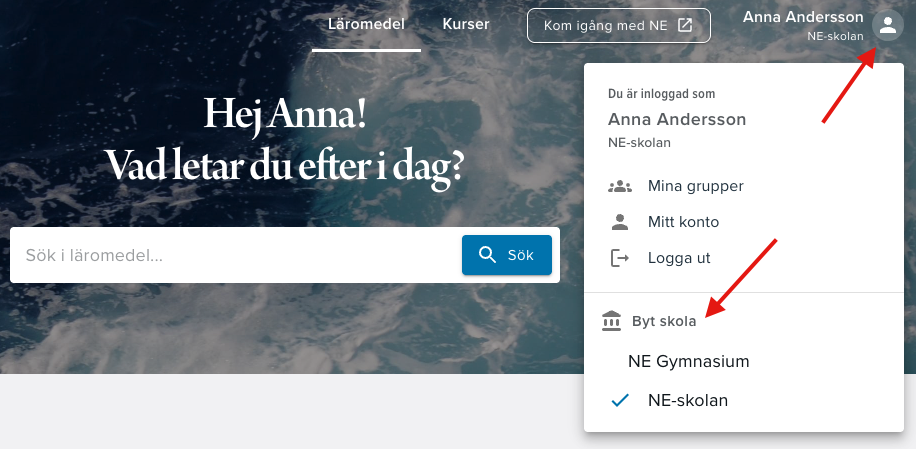
Task: Click the blue checkmark beside NE-skolan
Action: click(x=619, y=401)
